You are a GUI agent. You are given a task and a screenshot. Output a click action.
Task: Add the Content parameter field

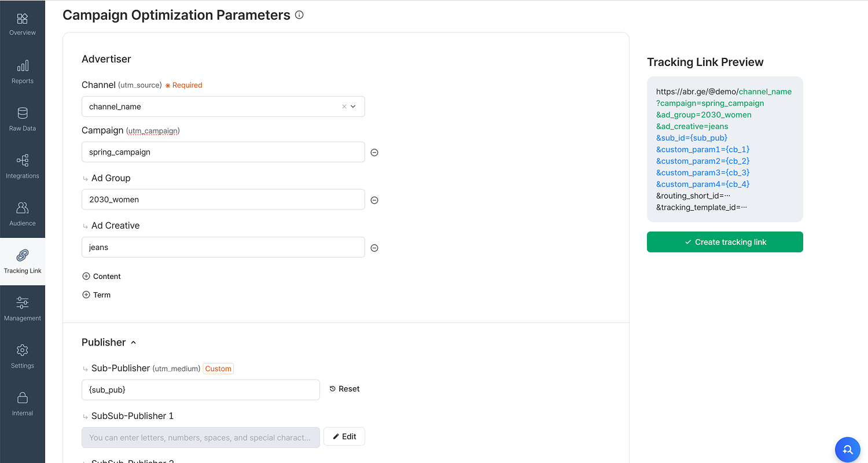(x=102, y=277)
